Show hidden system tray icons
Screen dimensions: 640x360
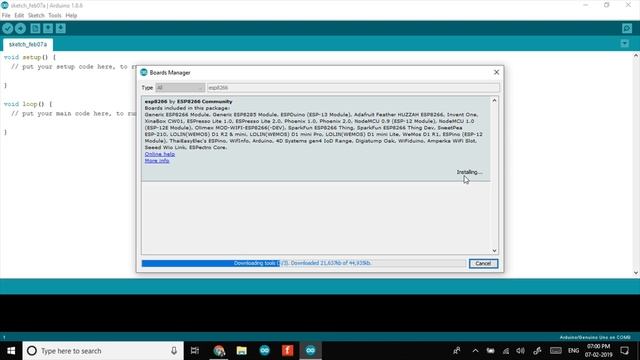tap(475, 351)
